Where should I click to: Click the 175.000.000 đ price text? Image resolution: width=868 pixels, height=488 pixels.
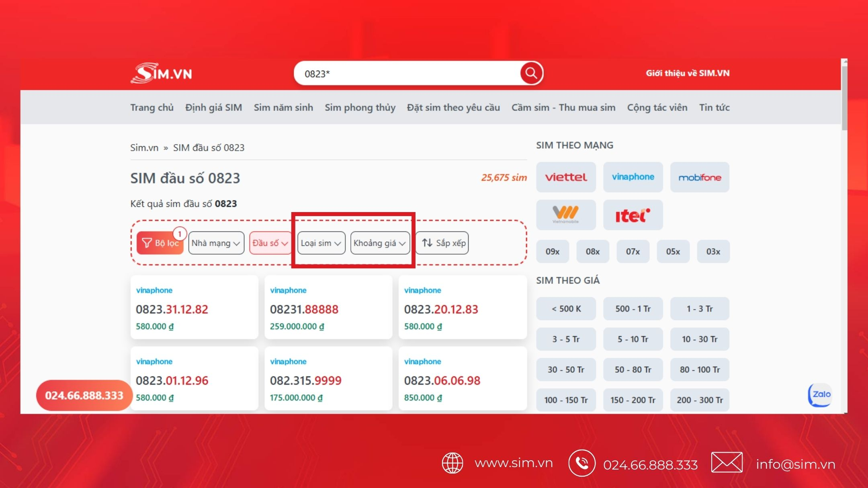point(296,398)
